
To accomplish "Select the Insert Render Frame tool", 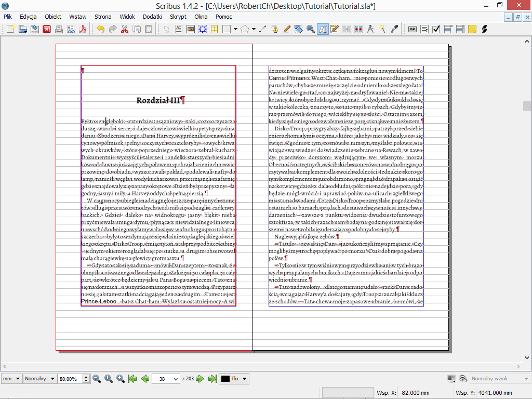I will tap(202, 29).
